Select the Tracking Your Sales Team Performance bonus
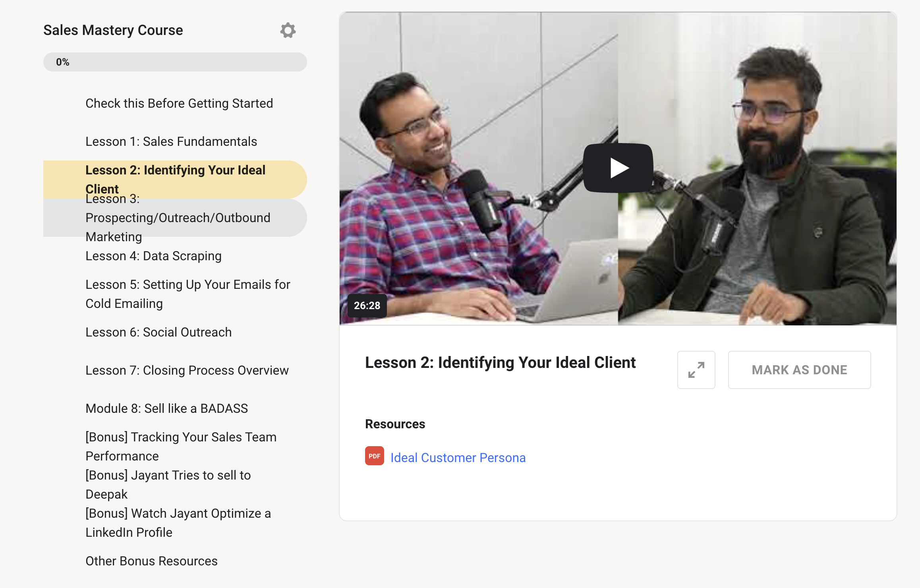This screenshot has width=920, height=588. [181, 446]
